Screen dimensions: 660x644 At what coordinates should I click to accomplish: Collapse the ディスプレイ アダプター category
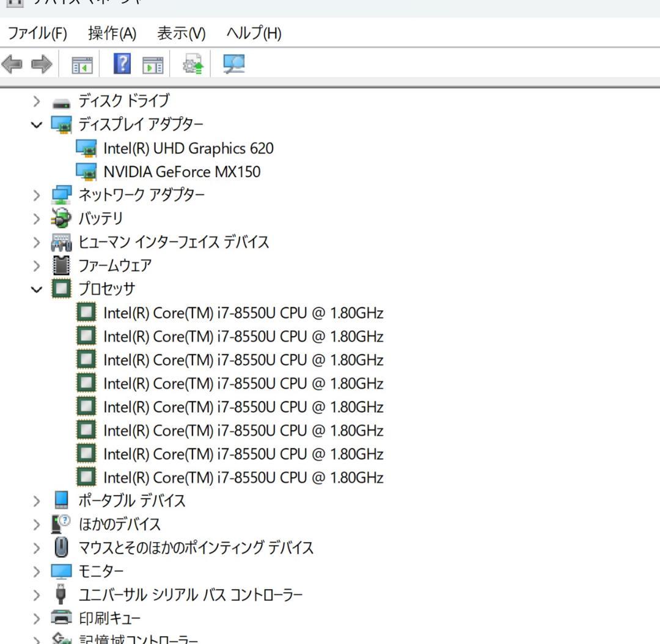click(35, 125)
